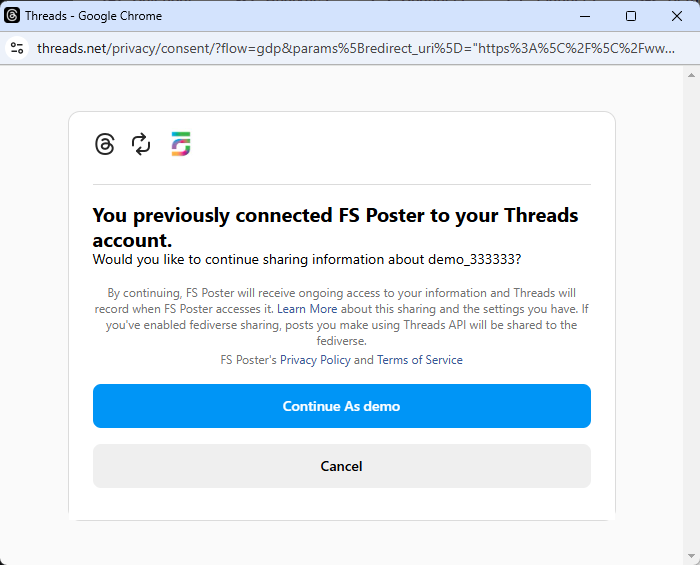700x565 pixels.
Task: Click the circular sync arrows icon
Action: 141,144
